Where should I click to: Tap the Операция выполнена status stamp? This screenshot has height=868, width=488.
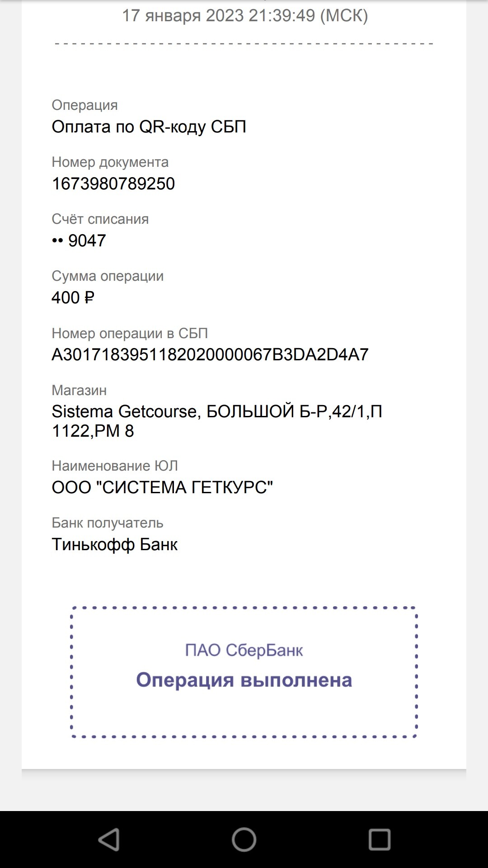pyautogui.click(x=244, y=680)
